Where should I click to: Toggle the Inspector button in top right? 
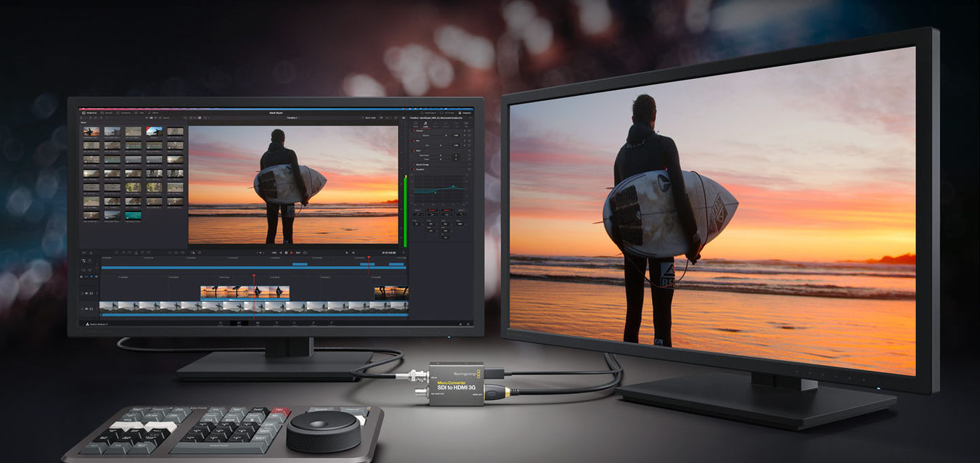pos(465,113)
